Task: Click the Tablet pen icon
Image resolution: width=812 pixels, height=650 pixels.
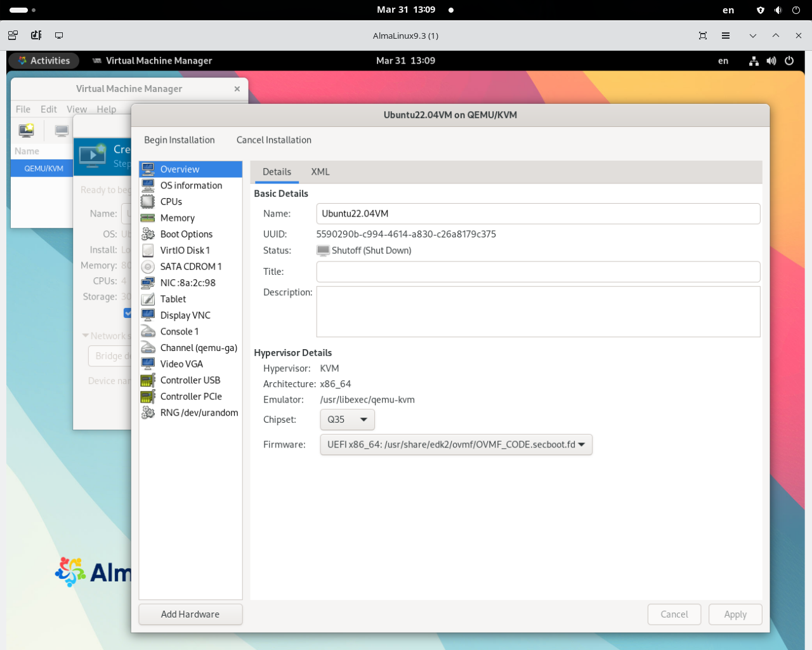Action: coord(148,299)
